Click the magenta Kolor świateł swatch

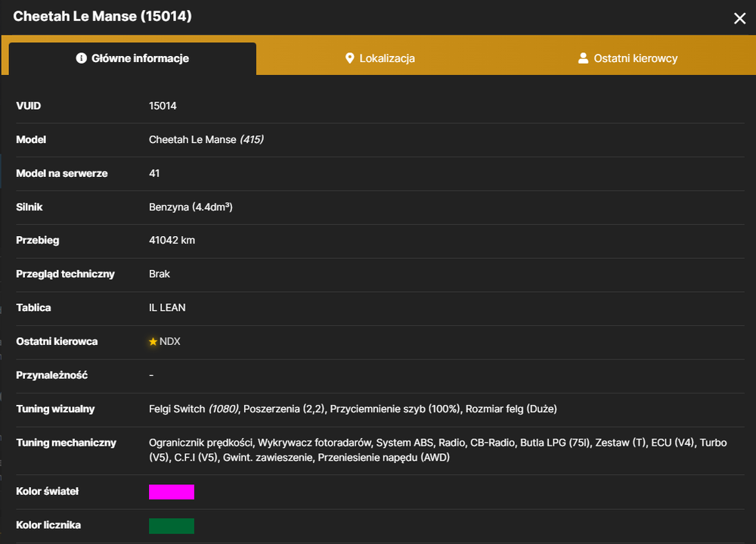172,492
